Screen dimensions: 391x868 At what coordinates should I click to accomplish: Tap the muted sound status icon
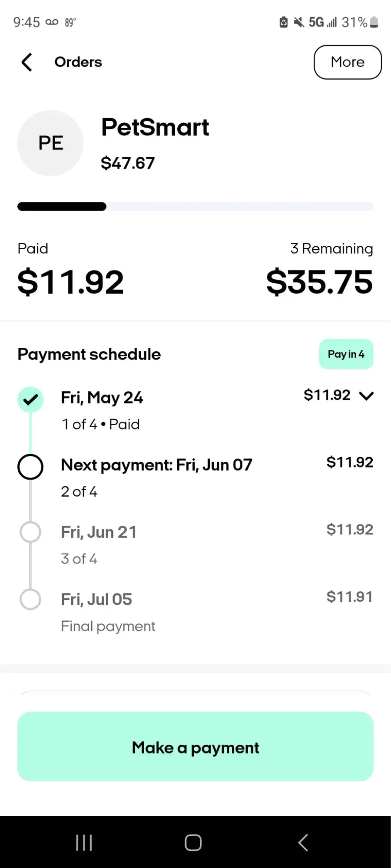click(x=299, y=22)
